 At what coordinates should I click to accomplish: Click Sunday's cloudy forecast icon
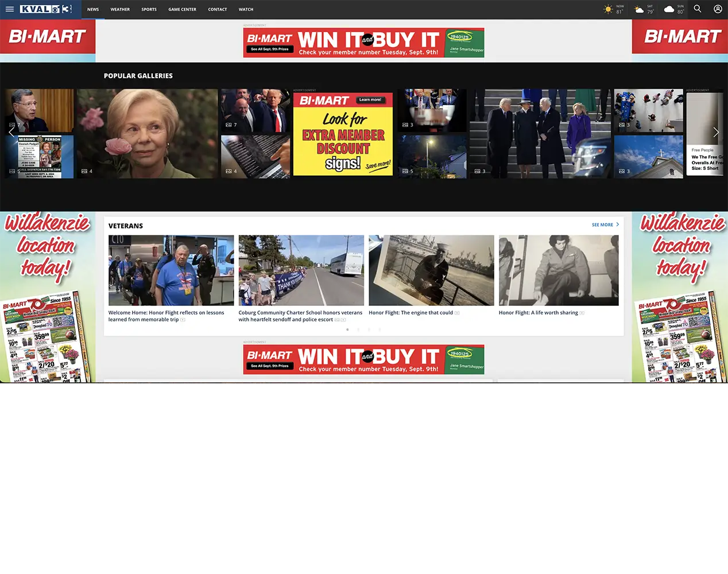669,9
